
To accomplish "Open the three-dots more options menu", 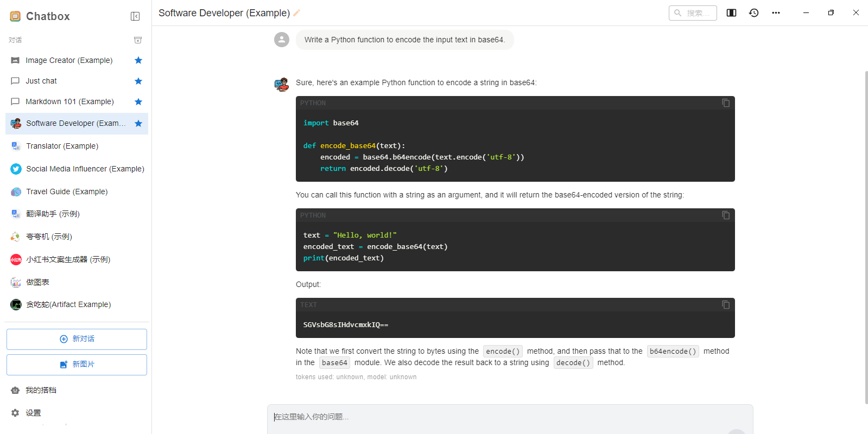I will [x=776, y=13].
